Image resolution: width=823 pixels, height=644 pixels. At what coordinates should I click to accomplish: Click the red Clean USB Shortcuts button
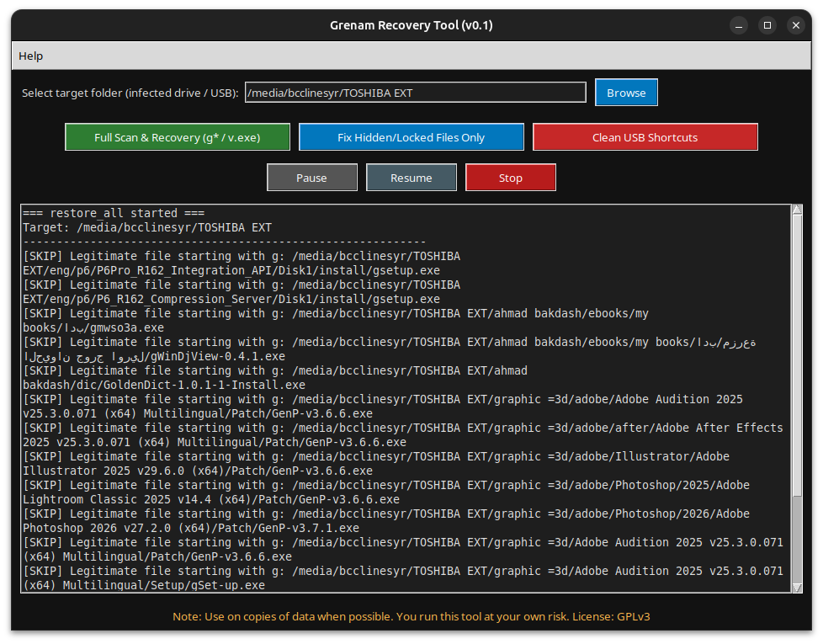click(x=645, y=137)
